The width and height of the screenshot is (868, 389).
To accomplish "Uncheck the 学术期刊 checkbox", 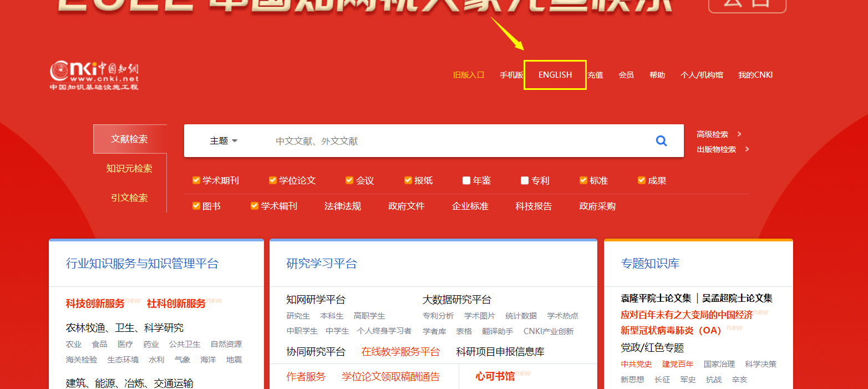I will 196,180.
